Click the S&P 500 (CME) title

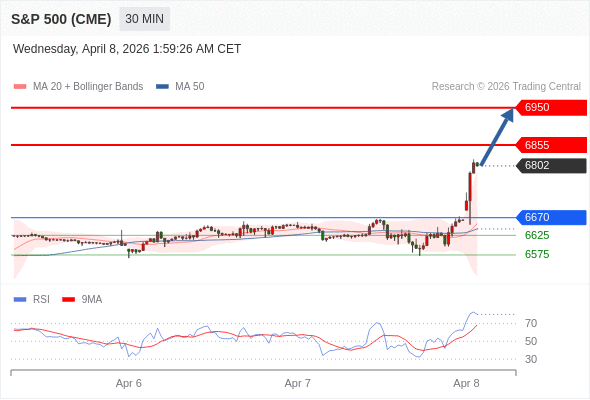(x=61, y=19)
